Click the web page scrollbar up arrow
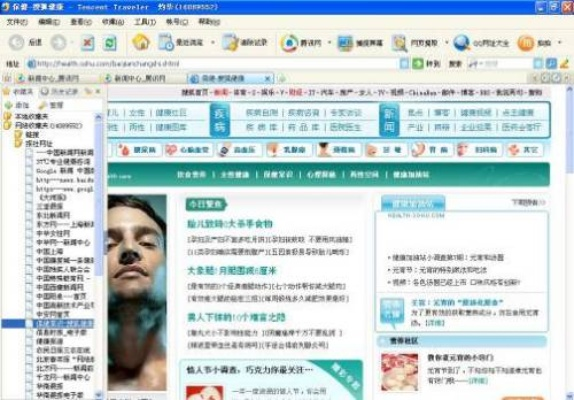The image size is (574, 400). click(569, 89)
